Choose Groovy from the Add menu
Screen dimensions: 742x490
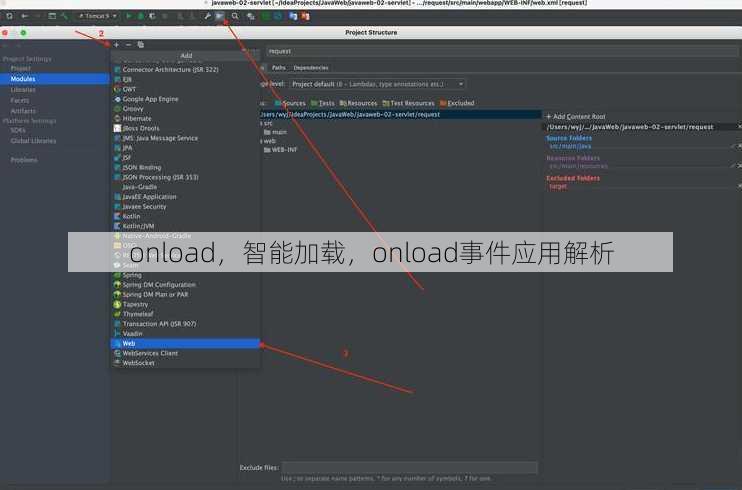point(186,108)
